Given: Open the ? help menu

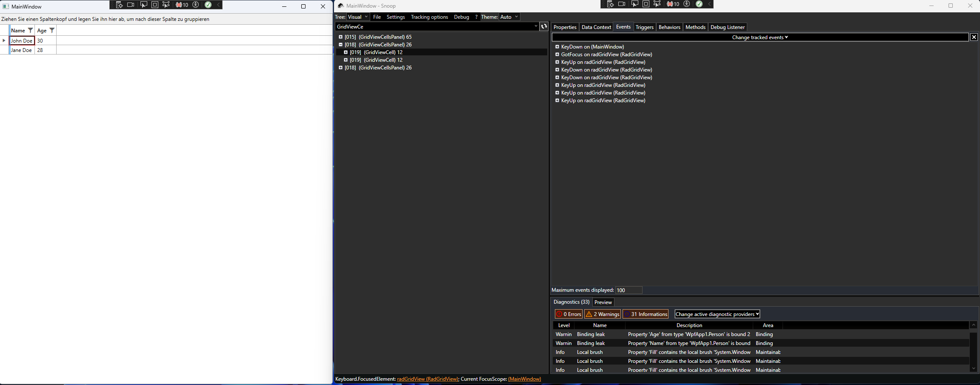Looking at the screenshot, I should click(476, 17).
